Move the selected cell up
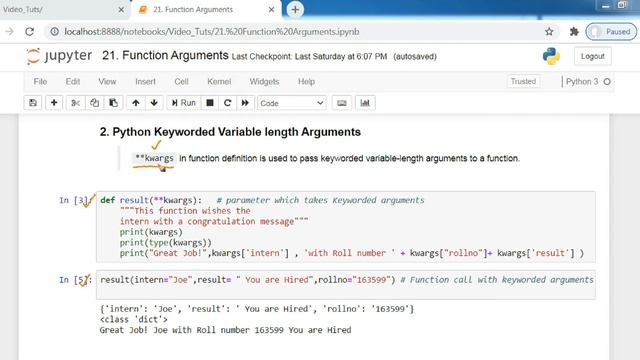This screenshot has width=640, height=360. [x=136, y=103]
